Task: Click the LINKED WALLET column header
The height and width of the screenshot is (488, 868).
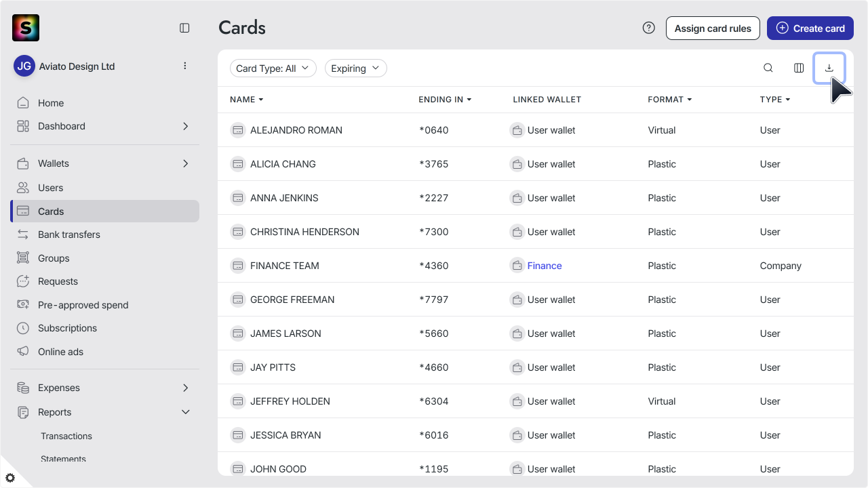Action: pyautogui.click(x=547, y=100)
